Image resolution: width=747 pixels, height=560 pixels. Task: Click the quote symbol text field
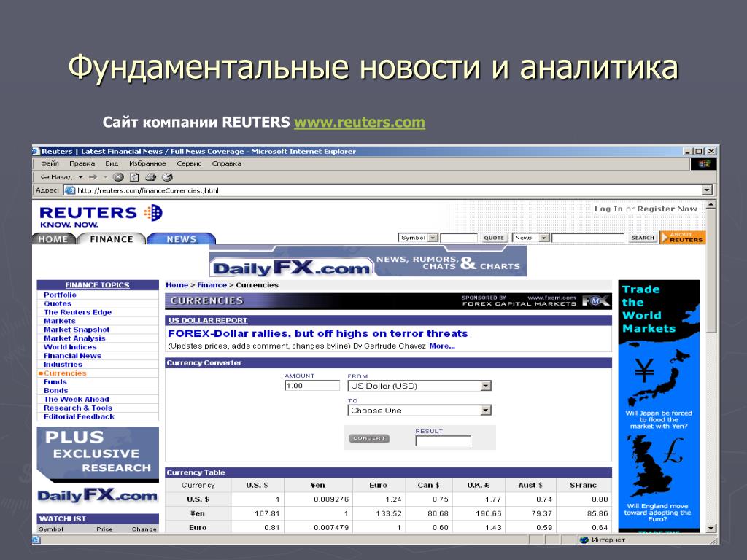(x=459, y=238)
